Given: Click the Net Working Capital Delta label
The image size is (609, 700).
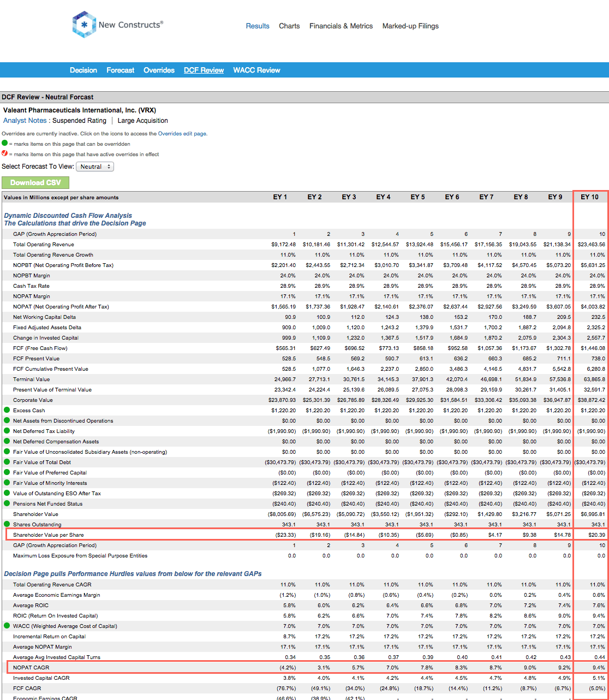Looking at the screenshot, I should tap(44, 317).
